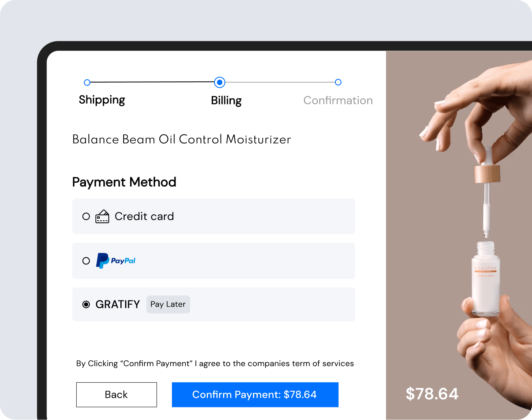The width and height of the screenshot is (532, 420).
Task: Open the Billing step label
Action: coord(226,100)
